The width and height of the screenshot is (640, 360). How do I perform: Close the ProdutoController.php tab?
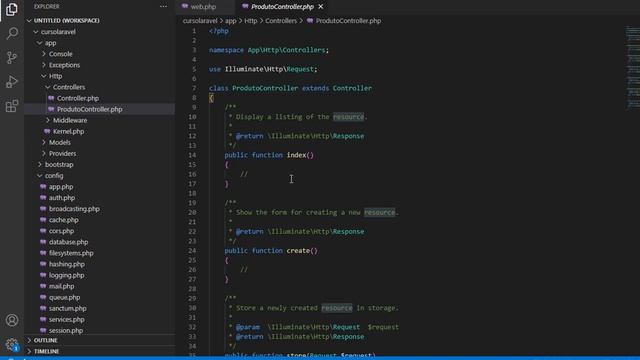pos(321,7)
